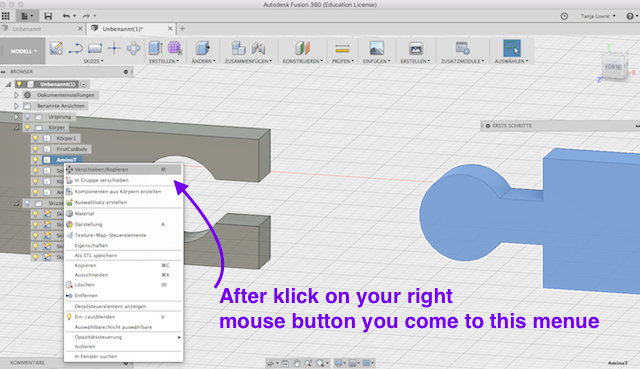Click the New Component icon
This screenshot has height=369, width=640.
tap(238, 48)
